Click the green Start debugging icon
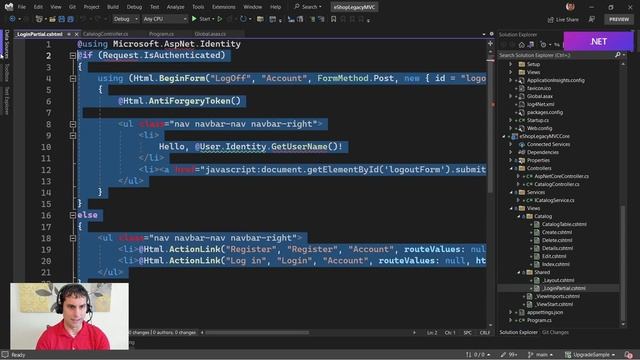Viewport: 640px width, 360px height. [x=194, y=19]
